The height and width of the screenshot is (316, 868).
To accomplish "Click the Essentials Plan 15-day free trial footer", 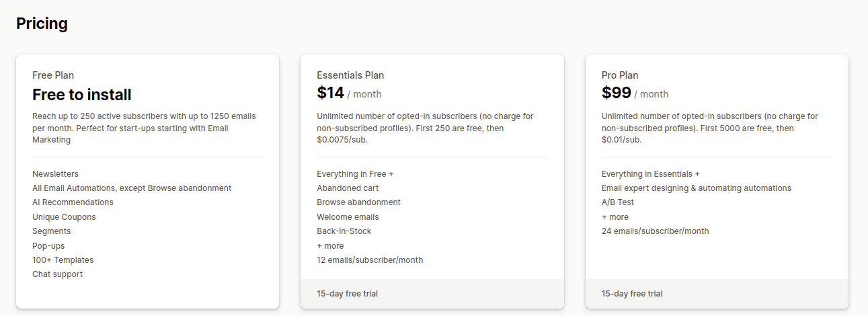I will [352, 294].
